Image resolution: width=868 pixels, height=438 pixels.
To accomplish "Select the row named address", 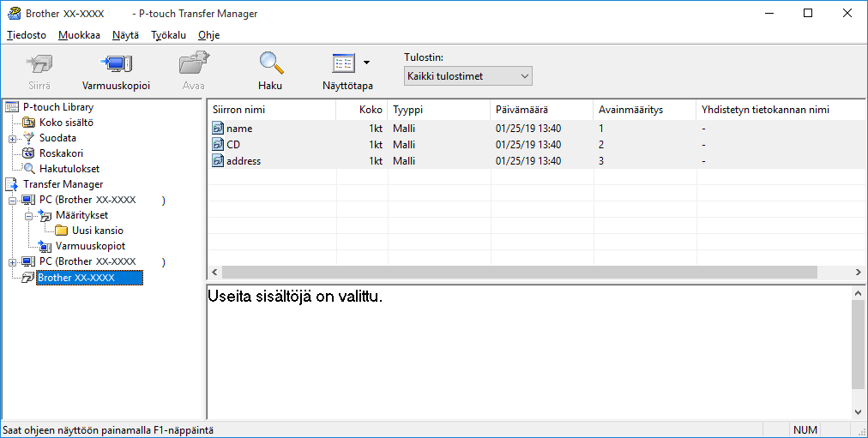I will point(535,161).
